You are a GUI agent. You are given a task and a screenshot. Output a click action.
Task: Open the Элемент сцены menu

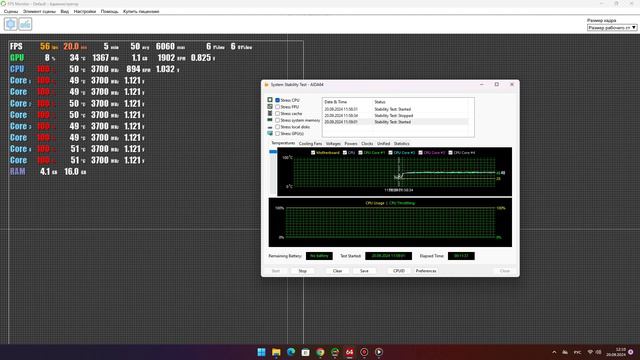pyautogui.click(x=39, y=11)
